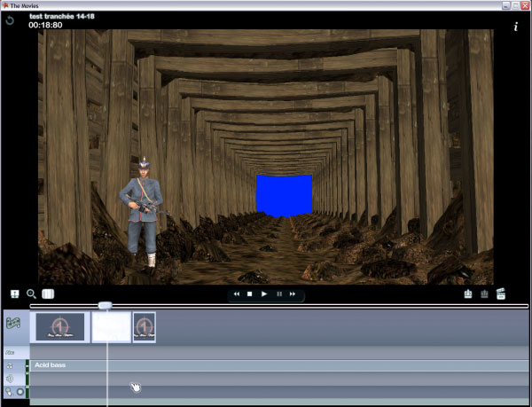Click the movie title 'test tranchée 14-18'
Viewport: 532px width, 407px height.
click(62, 16)
